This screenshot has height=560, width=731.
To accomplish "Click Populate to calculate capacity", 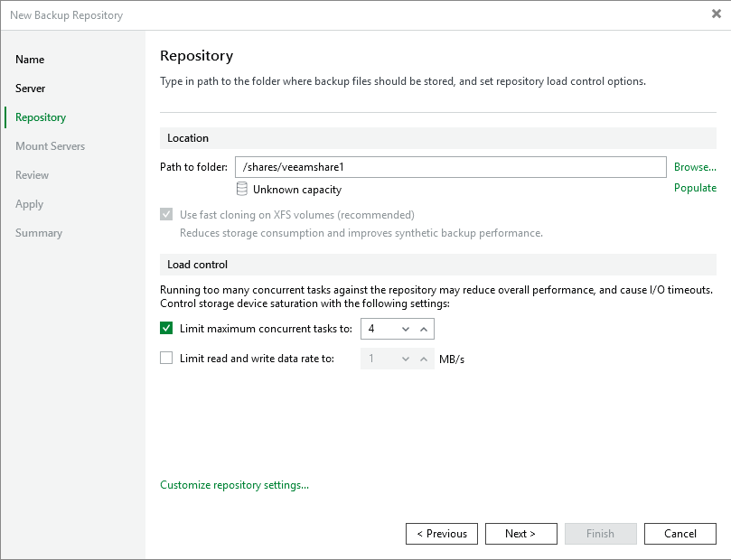I will coord(695,188).
